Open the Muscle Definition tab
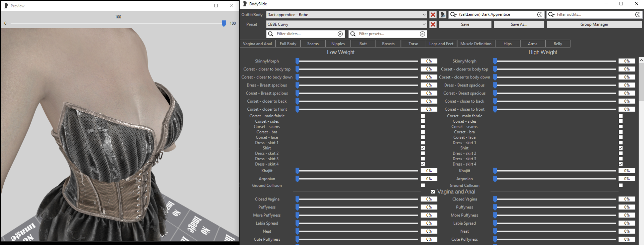The image size is (644, 245). tap(476, 44)
